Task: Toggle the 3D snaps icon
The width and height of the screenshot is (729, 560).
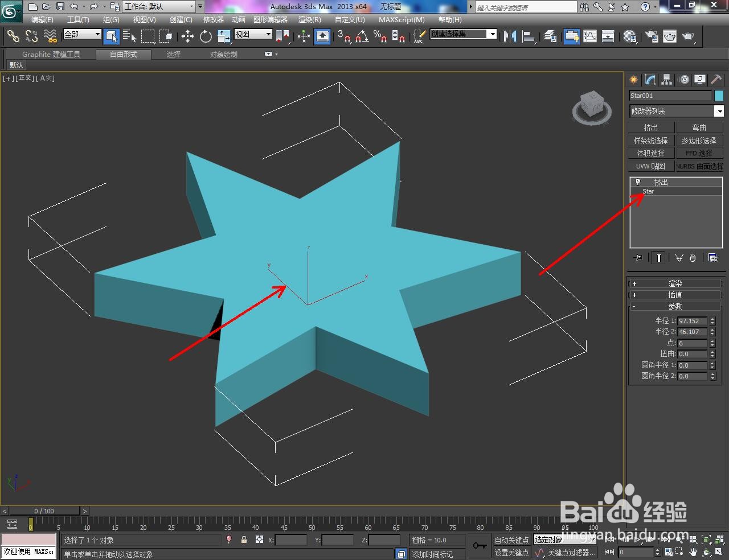Action: point(343,36)
